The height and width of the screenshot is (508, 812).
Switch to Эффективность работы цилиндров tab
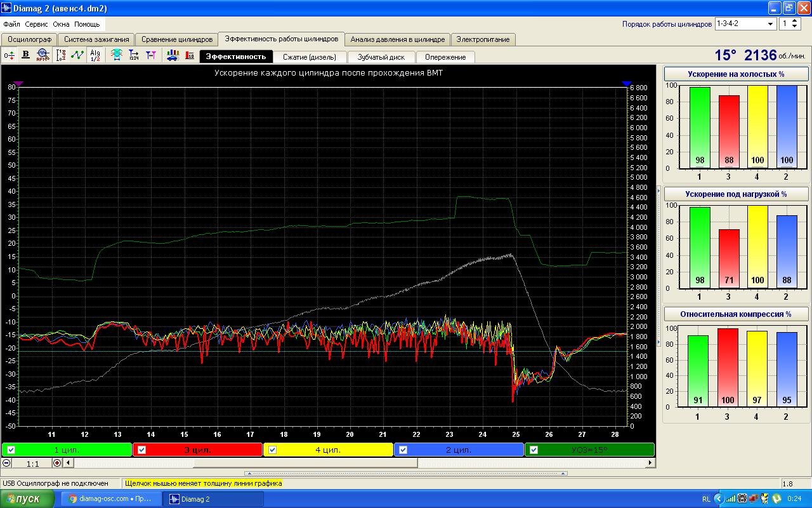click(x=282, y=39)
